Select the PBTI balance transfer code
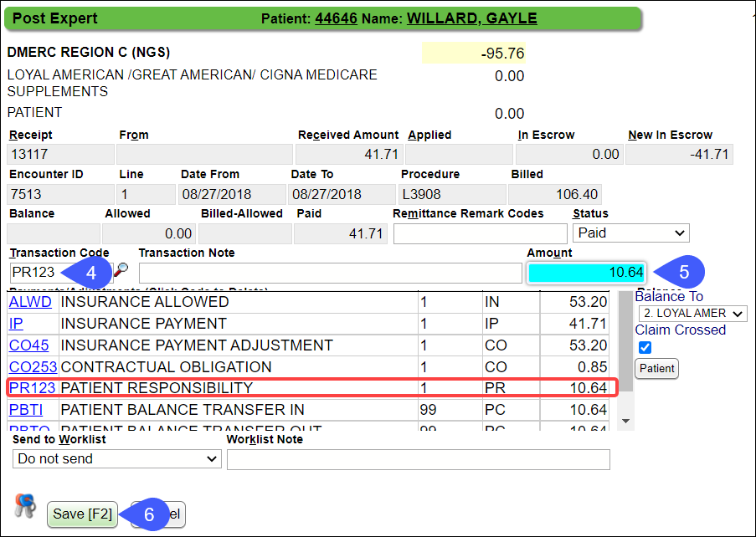 tap(28, 410)
